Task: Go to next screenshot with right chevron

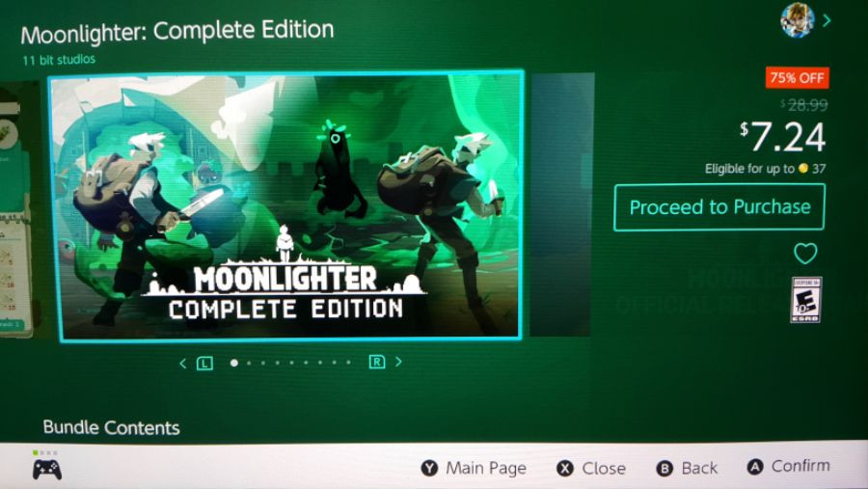Action: point(398,362)
